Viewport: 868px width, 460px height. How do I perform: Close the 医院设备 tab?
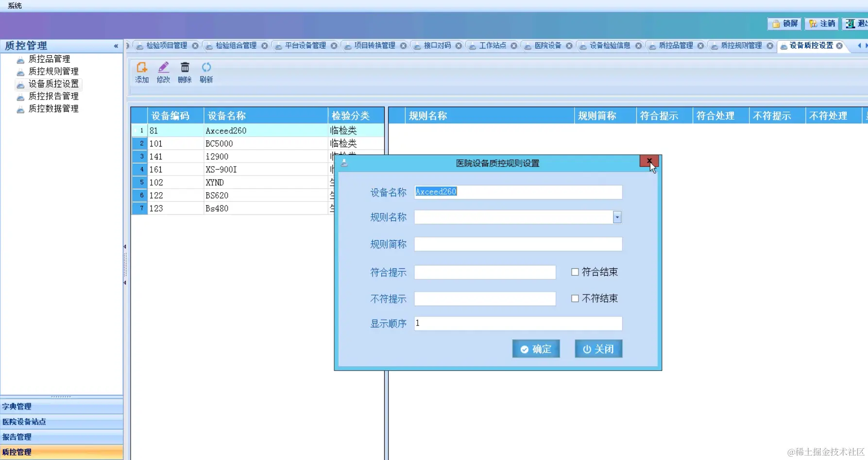click(x=569, y=46)
